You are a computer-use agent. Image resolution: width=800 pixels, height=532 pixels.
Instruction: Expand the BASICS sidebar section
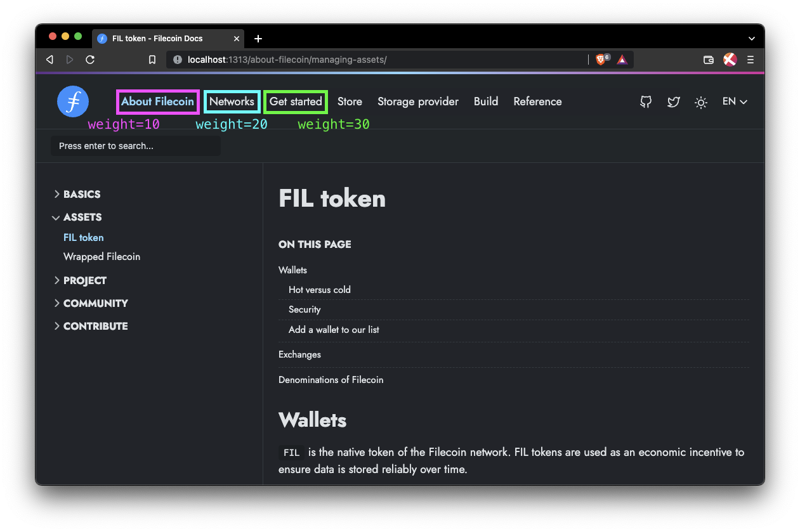(x=77, y=194)
